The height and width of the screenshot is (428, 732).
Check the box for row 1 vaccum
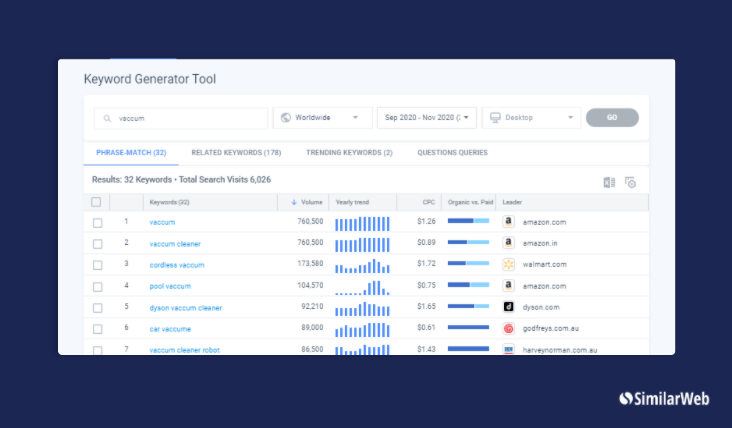(98, 223)
